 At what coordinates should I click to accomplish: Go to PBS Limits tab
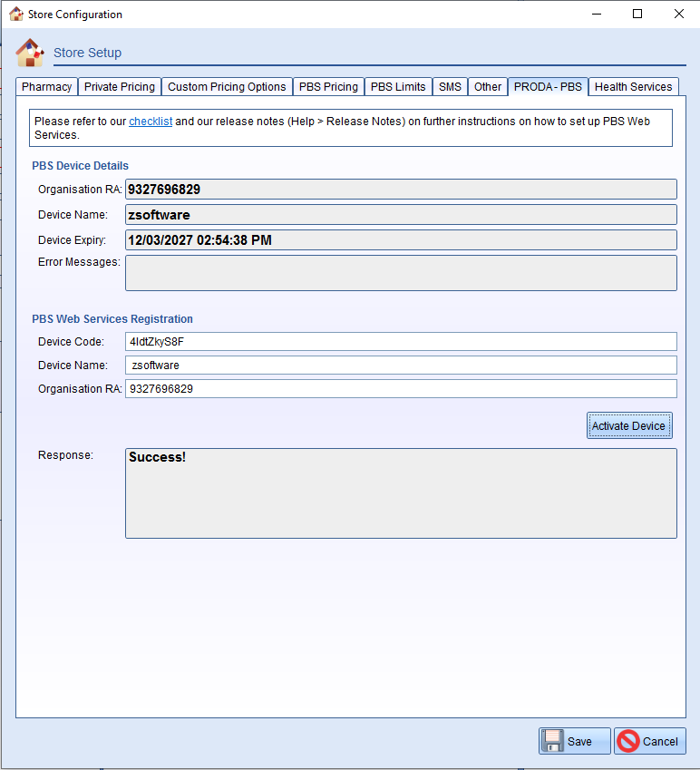click(398, 87)
